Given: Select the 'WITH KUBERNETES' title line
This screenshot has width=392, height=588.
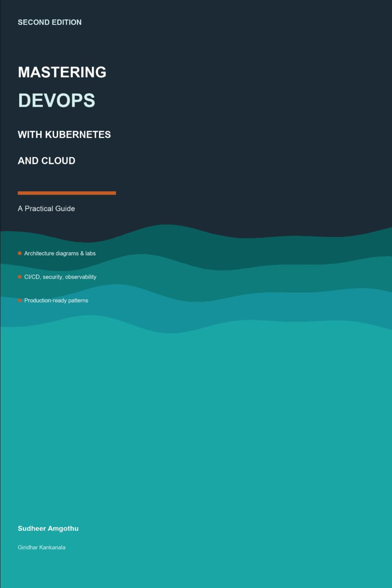Looking at the screenshot, I should coord(64,135).
